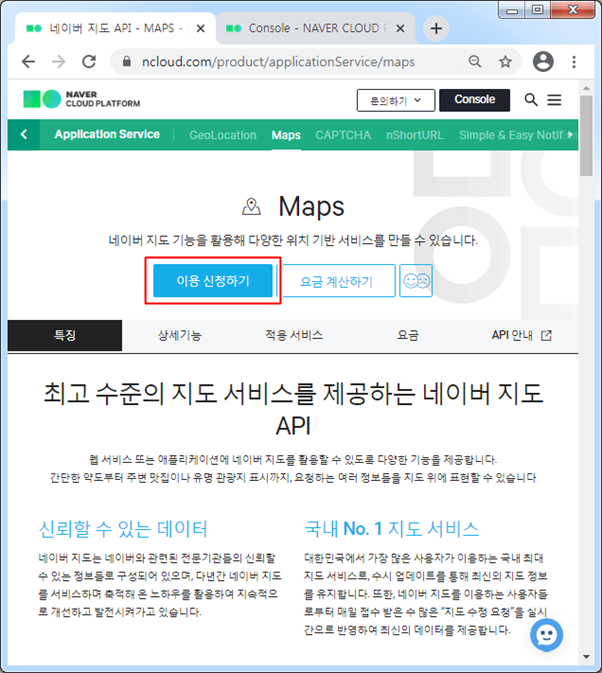Open Simple & Easy Notification page
This screenshot has height=673, width=602.
click(512, 135)
